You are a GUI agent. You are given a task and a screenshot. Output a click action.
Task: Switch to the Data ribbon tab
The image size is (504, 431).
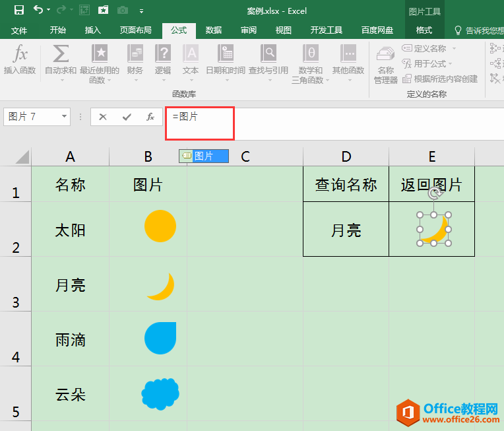(x=213, y=30)
